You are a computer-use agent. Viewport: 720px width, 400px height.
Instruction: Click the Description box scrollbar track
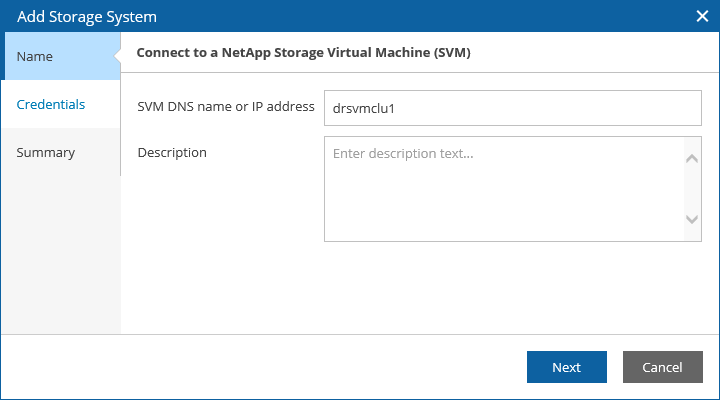click(x=692, y=189)
